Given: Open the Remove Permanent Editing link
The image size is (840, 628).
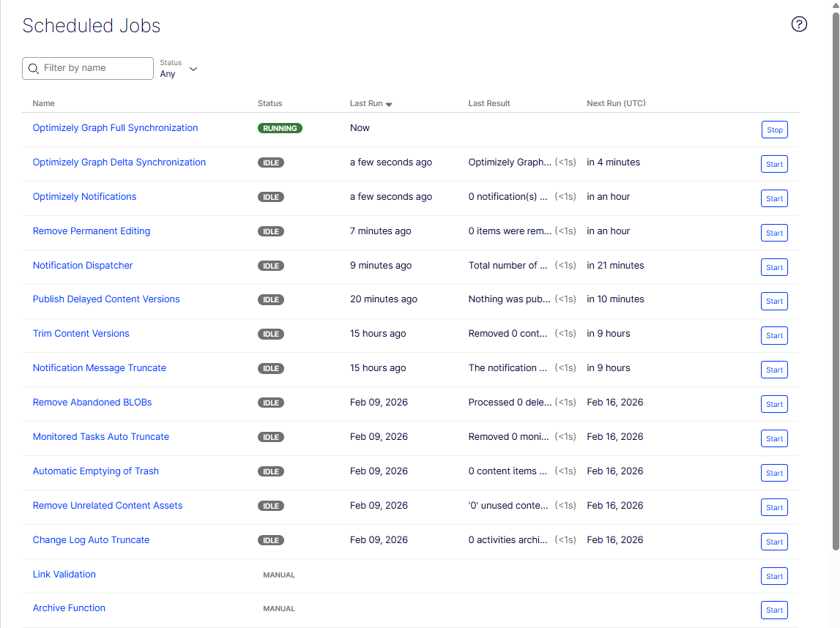Looking at the screenshot, I should 92,231.
